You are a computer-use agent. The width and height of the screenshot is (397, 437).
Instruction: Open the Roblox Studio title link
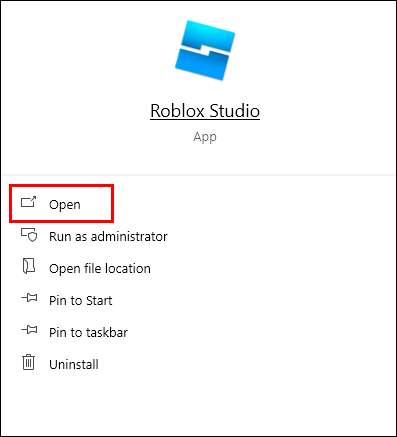point(205,111)
